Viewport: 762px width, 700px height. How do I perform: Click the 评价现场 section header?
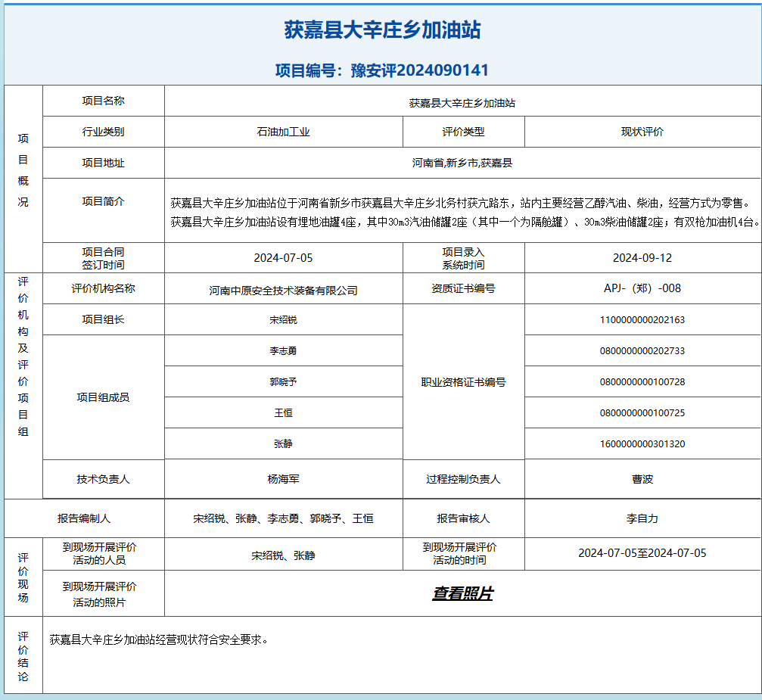[23, 577]
